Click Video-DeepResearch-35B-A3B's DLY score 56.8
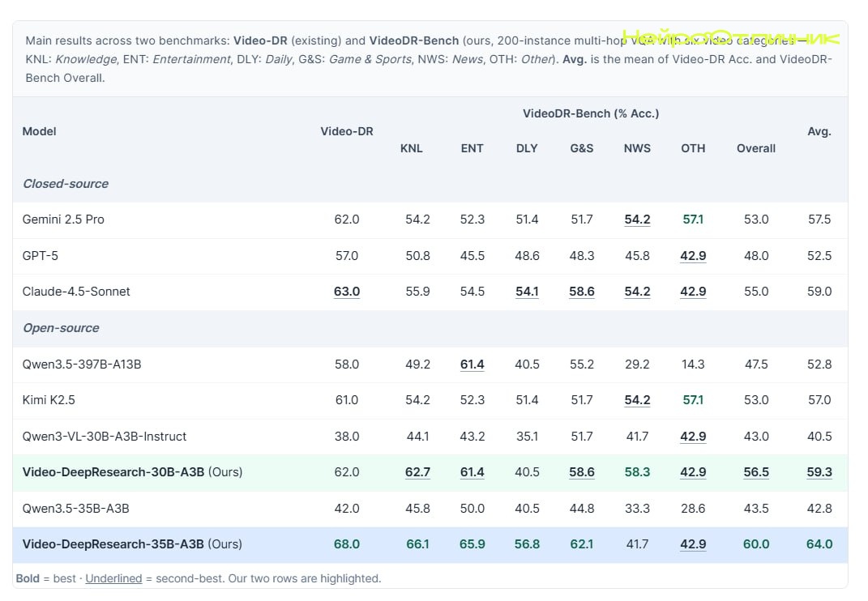 tap(527, 544)
